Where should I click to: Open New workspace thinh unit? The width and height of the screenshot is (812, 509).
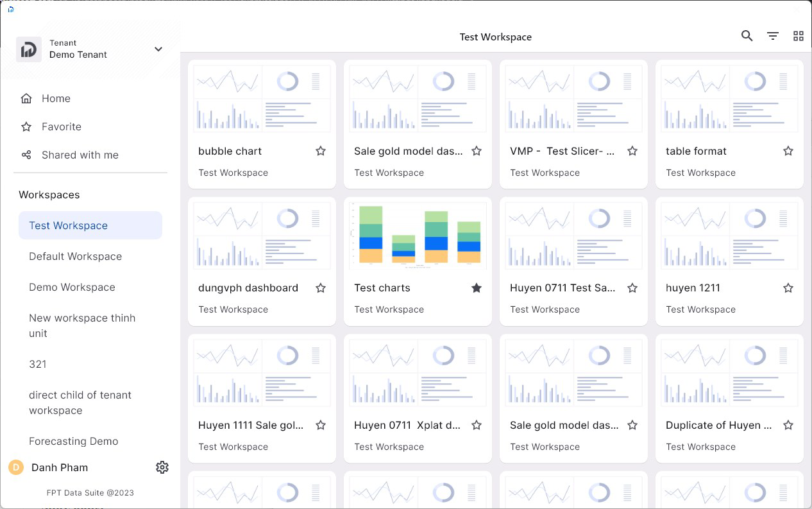pyautogui.click(x=90, y=325)
